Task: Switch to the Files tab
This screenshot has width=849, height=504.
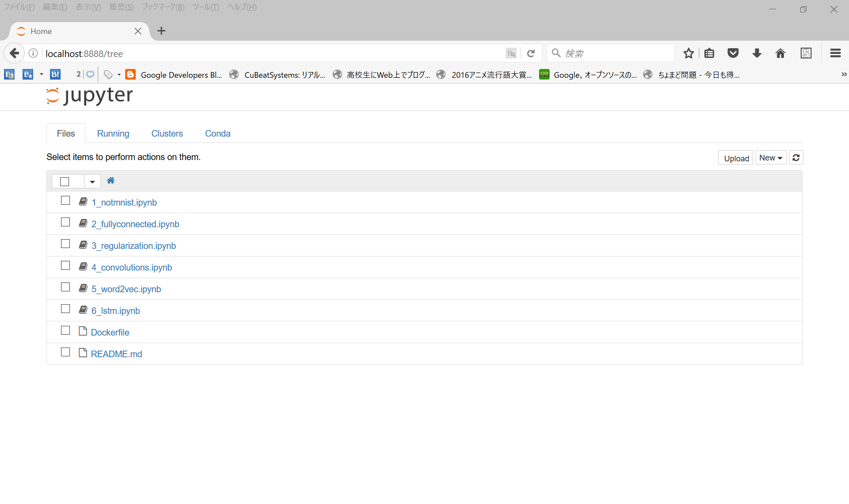Action: (x=66, y=134)
